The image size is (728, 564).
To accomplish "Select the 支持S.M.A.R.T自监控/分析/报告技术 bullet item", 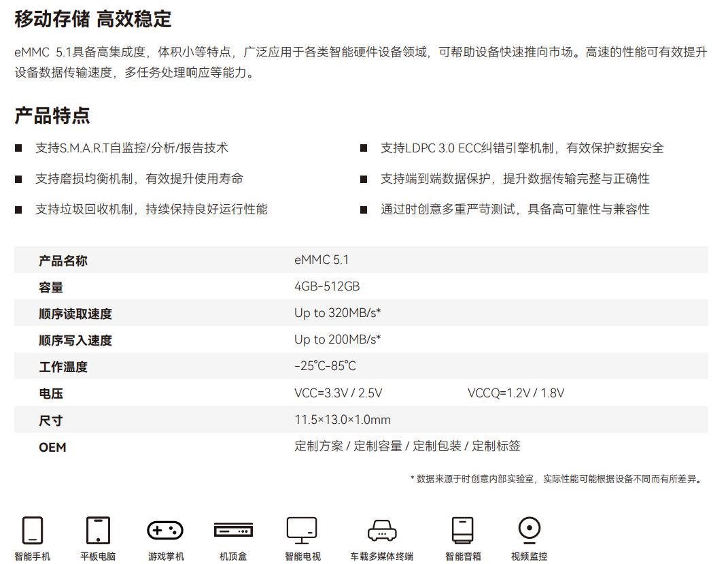I will click(x=132, y=148).
